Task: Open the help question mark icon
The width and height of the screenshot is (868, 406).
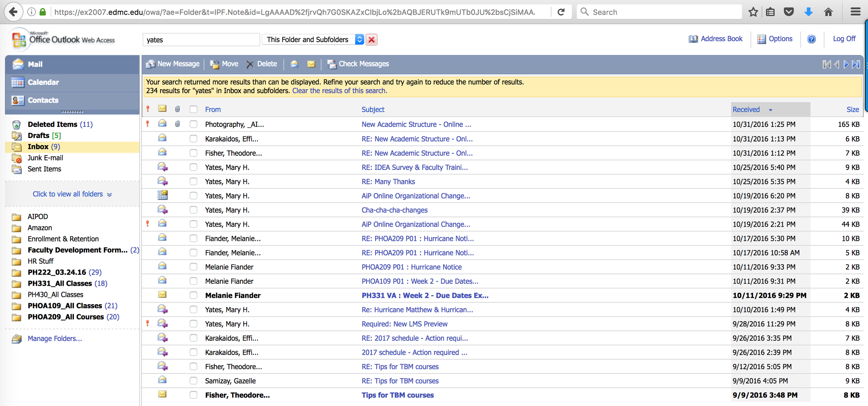Action: tap(811, 39)
